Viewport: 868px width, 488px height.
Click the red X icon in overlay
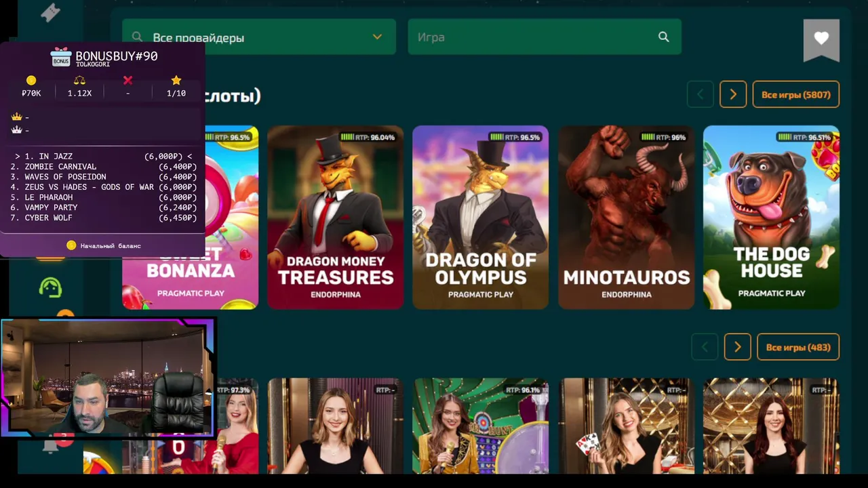click(127, 81)
